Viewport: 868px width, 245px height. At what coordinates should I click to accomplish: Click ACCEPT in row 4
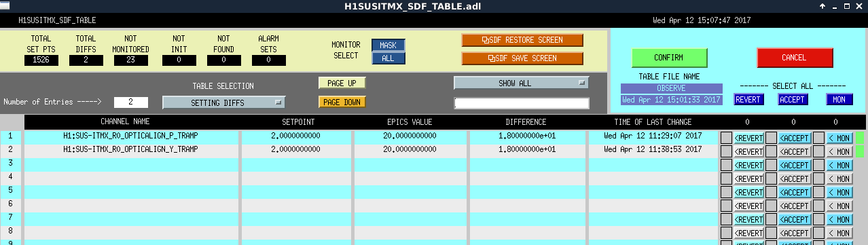point(795,178)
